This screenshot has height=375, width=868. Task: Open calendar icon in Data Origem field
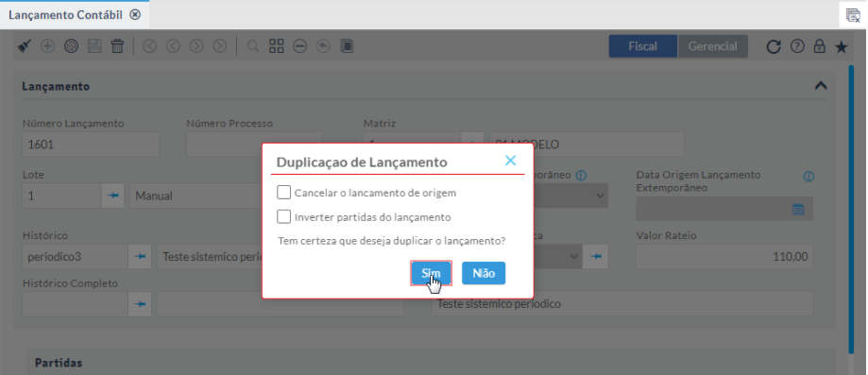coord(798,209)
